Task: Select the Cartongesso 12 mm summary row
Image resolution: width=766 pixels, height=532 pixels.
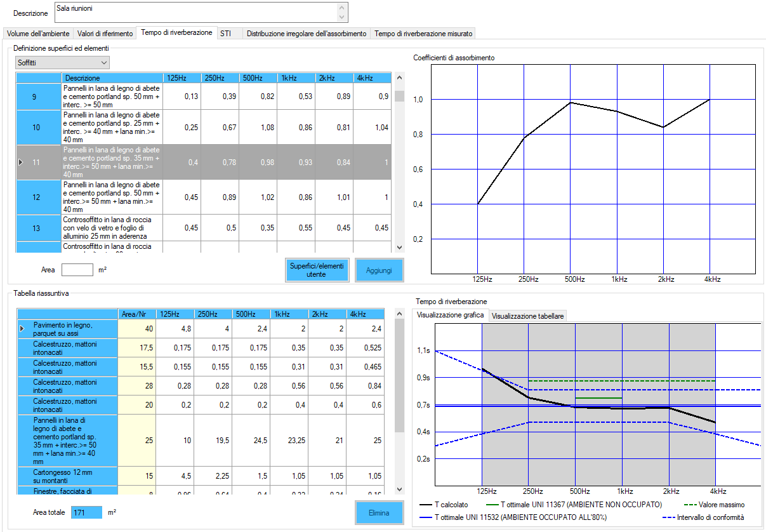Action: pos(68,477)
